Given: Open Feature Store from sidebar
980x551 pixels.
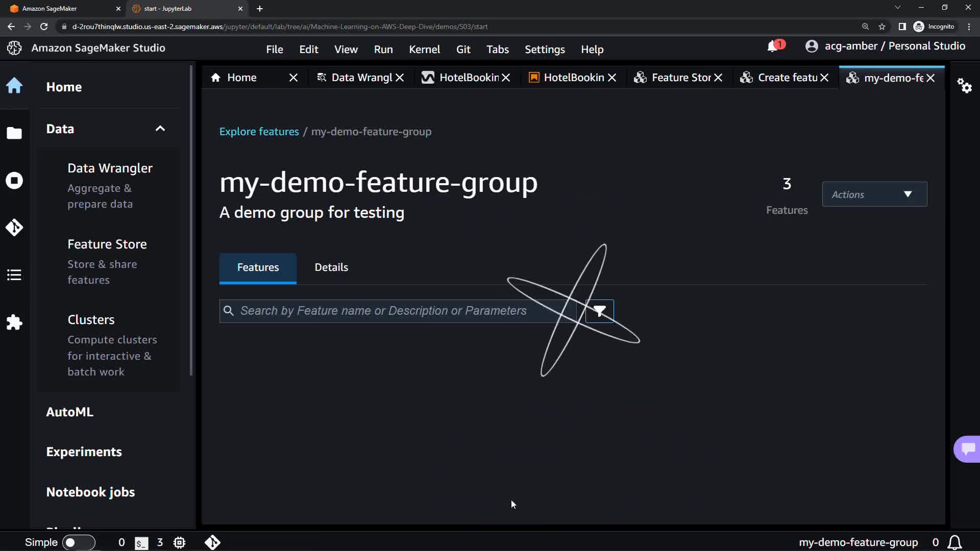Looking at the screenshot, I should point(107,244).
